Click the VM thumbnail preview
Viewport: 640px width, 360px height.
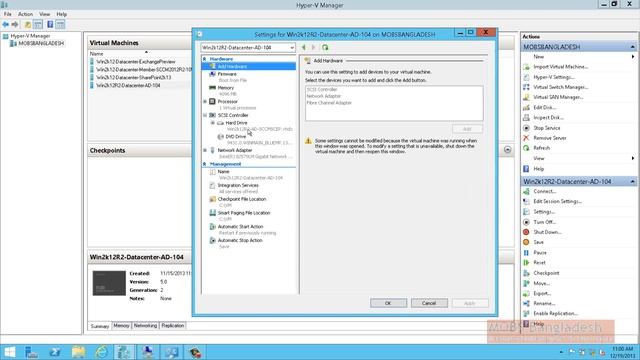click(x=109, y=283)
